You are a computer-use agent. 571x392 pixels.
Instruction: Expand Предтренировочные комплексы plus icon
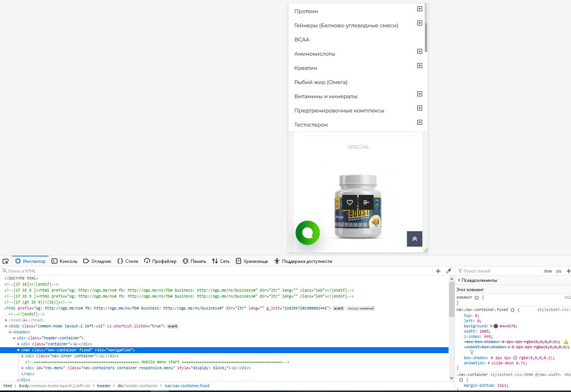point(419,108)
